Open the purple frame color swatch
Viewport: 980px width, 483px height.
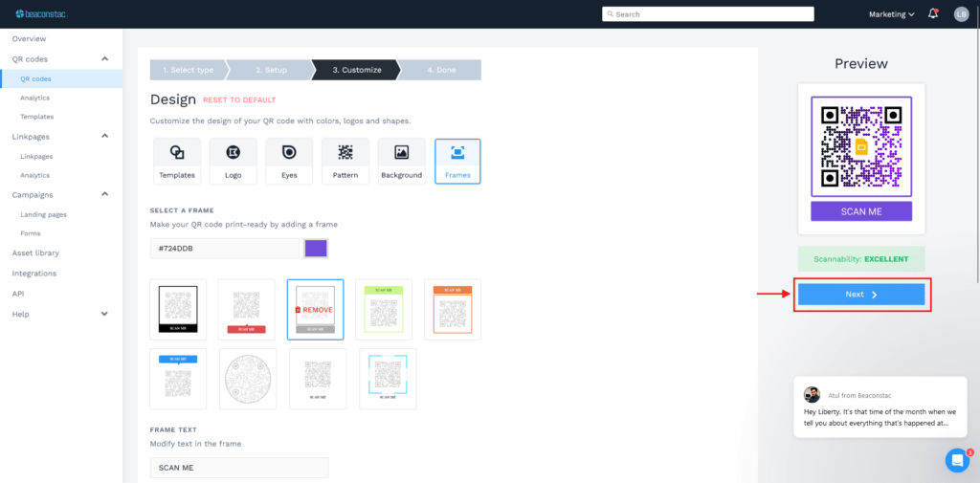click(316, 248)
